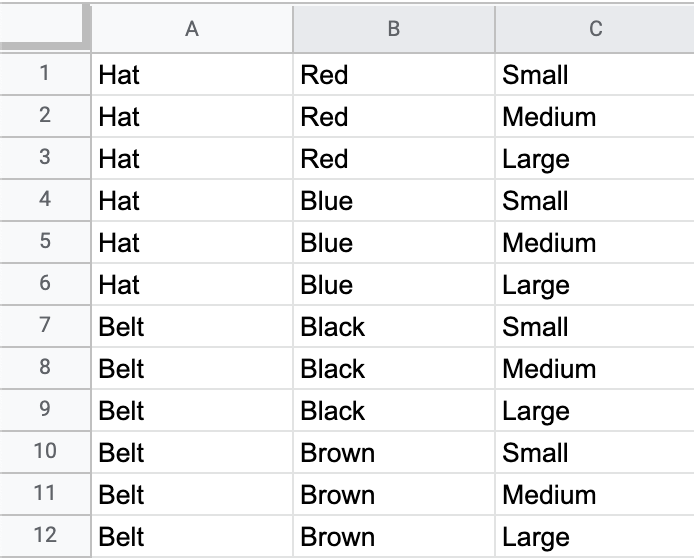The image size is (694, 558).
Task: Click cell A7 containing Belt
Action: 192,327
